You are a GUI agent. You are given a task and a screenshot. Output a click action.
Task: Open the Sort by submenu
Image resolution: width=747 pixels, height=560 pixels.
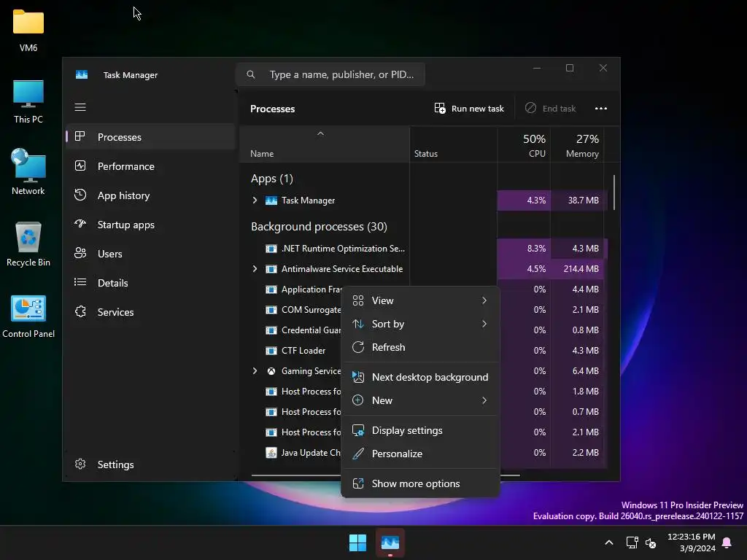pyautogui.click(x=420, y=324)
